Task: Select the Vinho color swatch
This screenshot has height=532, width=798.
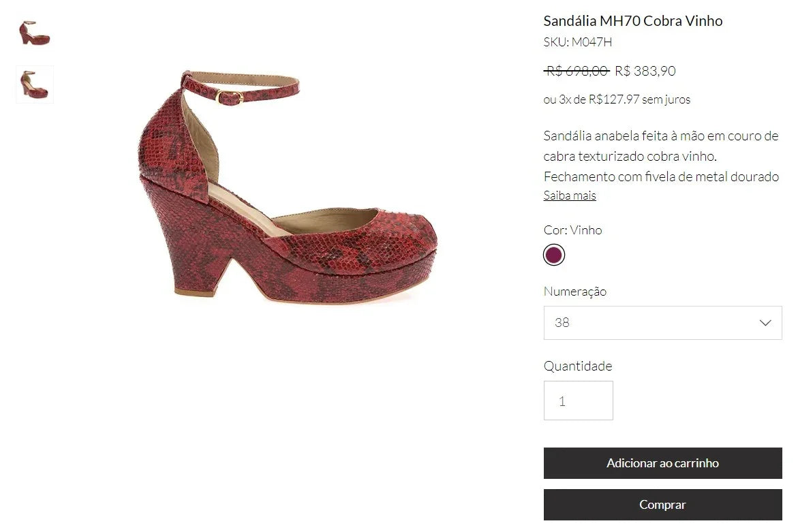Action: pos(553,254)
